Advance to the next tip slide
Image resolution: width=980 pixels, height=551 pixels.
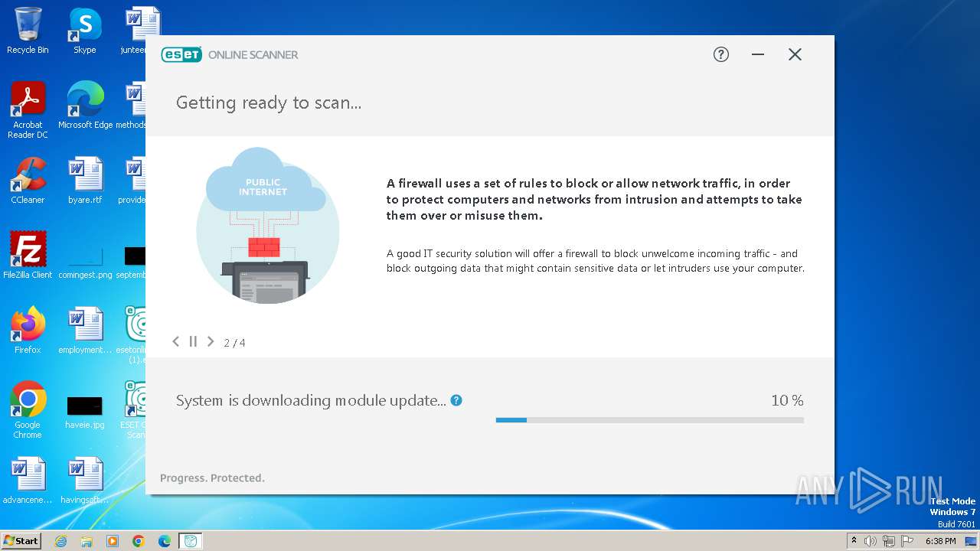pyautogui.click(x=211, y=342)
